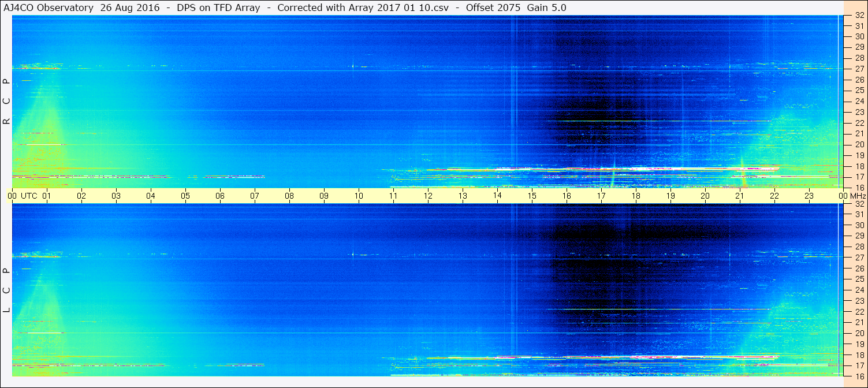This screenshot has width=868, height=388.
Task: Click inside the RCP spectrogram plot
Action: pos(428,102)
